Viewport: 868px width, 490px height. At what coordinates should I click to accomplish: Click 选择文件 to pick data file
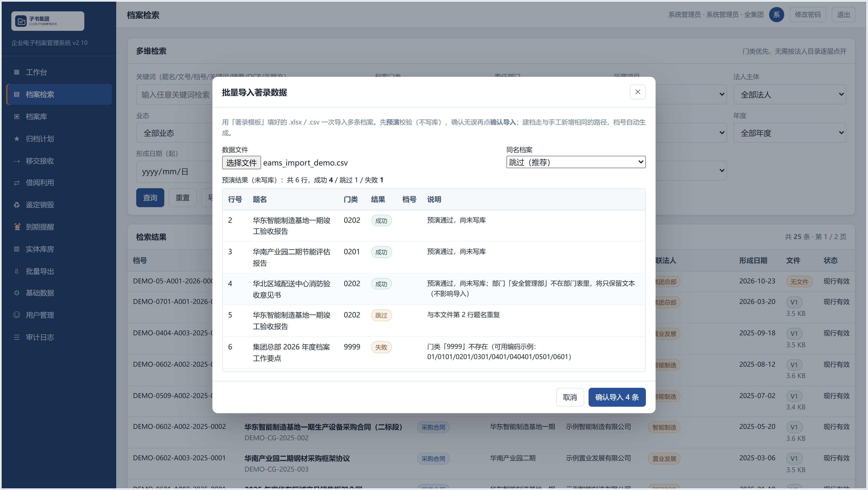pyautogui.click(x=241, y=163)
